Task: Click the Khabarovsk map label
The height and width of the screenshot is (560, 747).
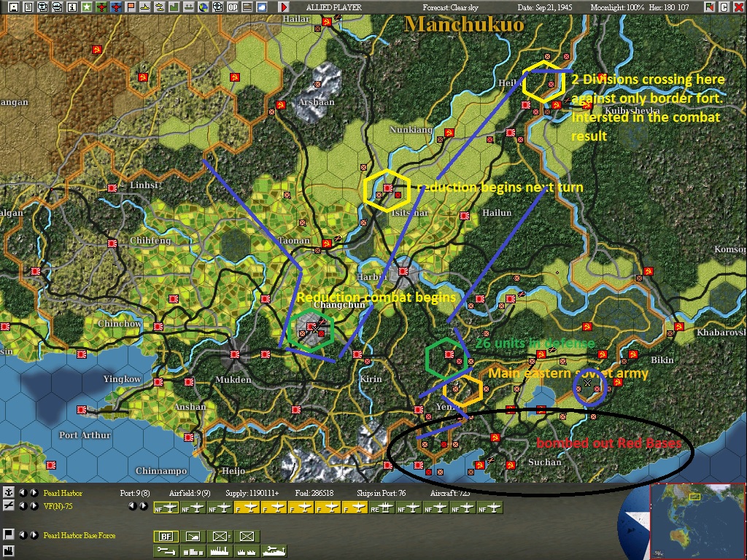Action: tap(721, 332)
